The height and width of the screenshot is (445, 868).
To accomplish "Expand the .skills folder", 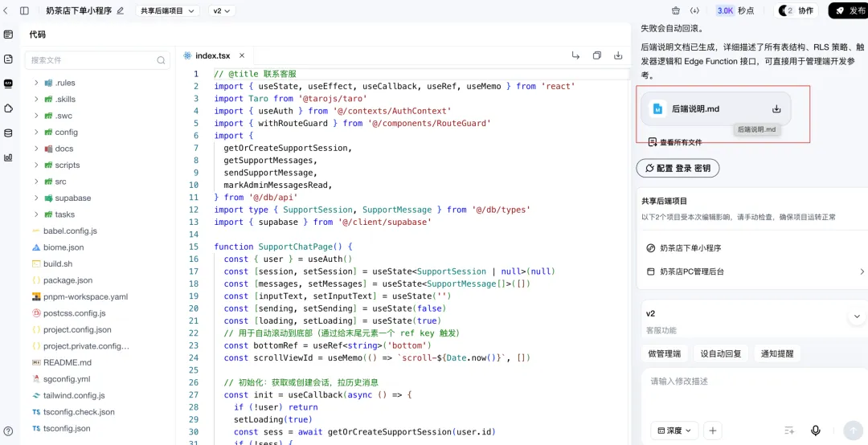I will [36, 99].
